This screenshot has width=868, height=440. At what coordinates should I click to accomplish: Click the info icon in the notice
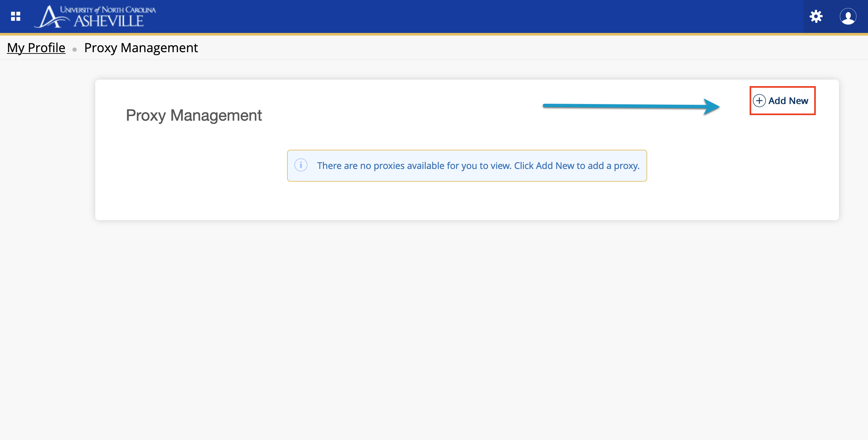[300, 165]
